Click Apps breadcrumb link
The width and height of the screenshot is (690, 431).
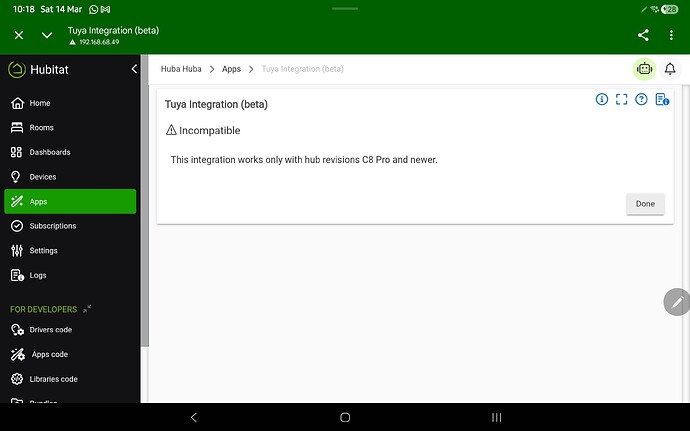click(231, 69)
